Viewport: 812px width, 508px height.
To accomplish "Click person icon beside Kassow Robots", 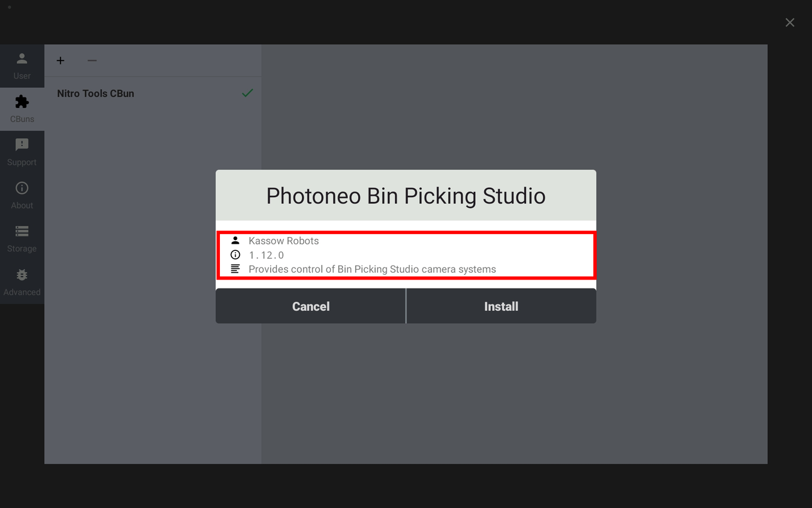I will [235, 241].
